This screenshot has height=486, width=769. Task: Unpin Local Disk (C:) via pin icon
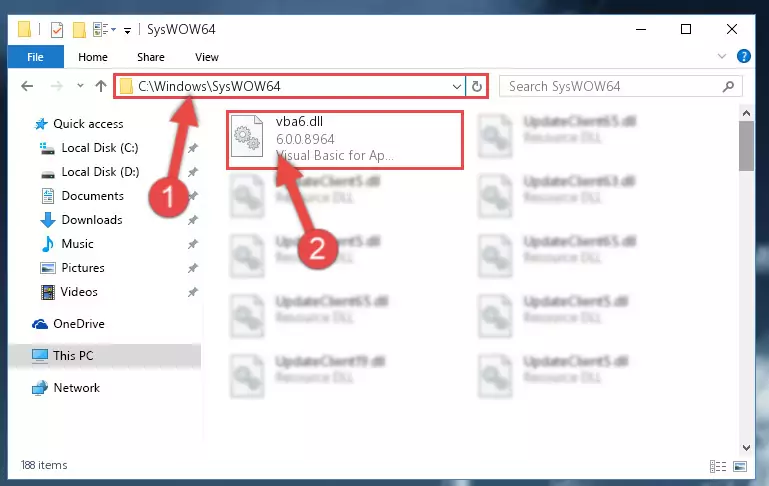(193, 148)
